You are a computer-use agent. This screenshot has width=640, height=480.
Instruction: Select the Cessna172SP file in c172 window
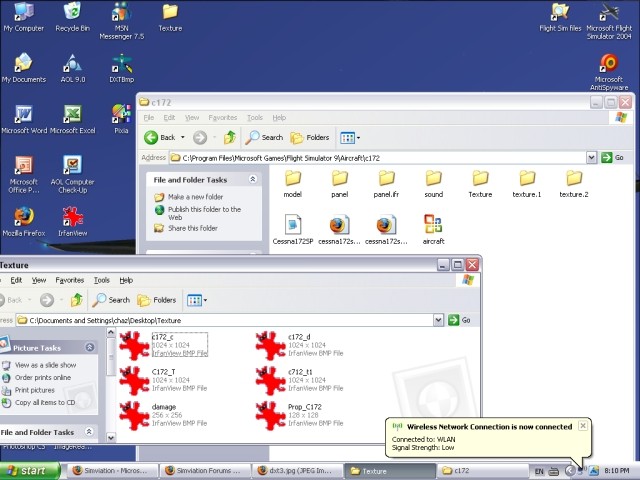pyautogui.click(x=293, y=230)
